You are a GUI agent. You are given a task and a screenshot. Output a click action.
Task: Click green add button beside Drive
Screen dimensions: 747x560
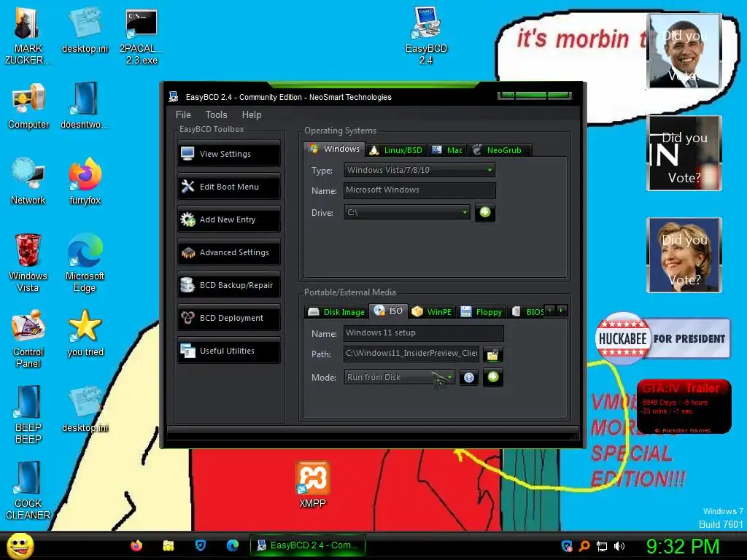coord(485,212)
